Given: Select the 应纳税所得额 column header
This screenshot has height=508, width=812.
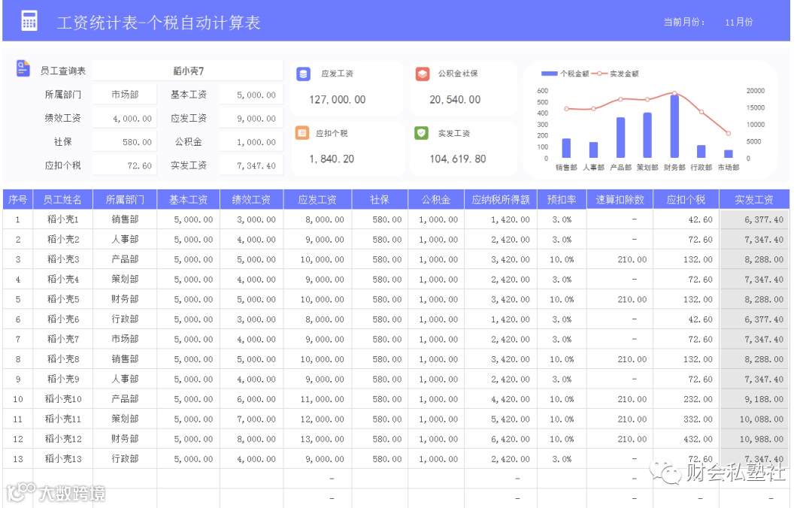Looking at the screenshot, I should pyautogui.click(x=501, y=199).
